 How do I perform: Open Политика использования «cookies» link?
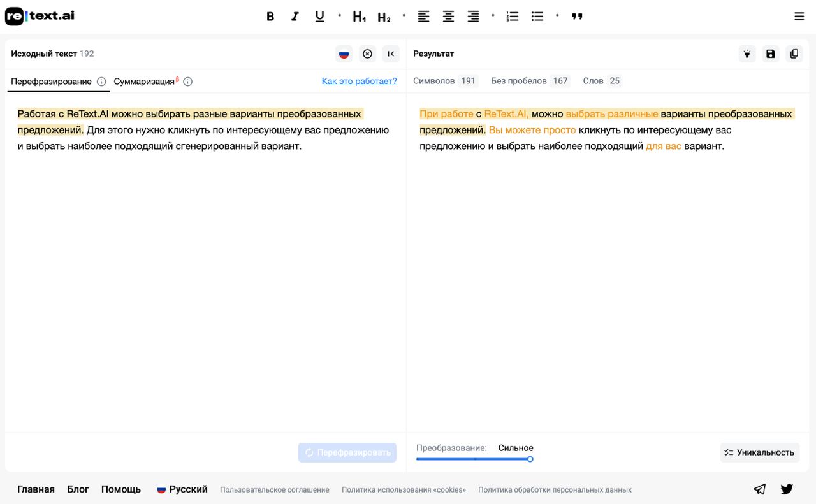point(404,490)
